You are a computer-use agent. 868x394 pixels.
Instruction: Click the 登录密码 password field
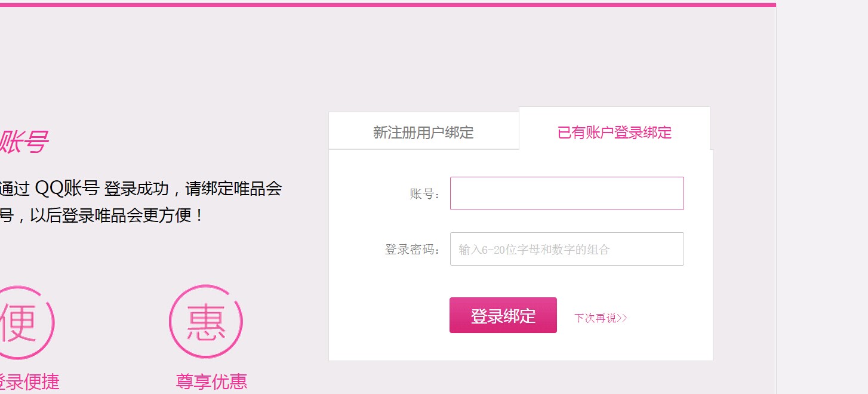tap(567, 249)
